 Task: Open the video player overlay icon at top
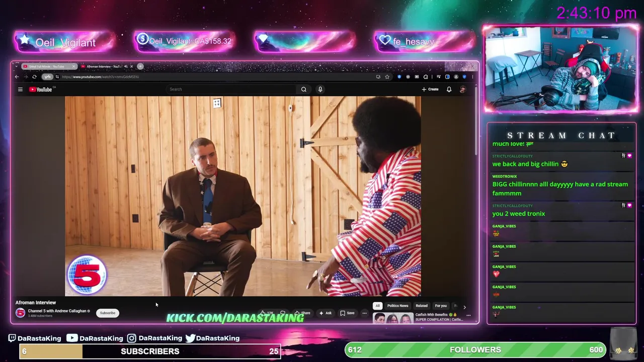217,103
